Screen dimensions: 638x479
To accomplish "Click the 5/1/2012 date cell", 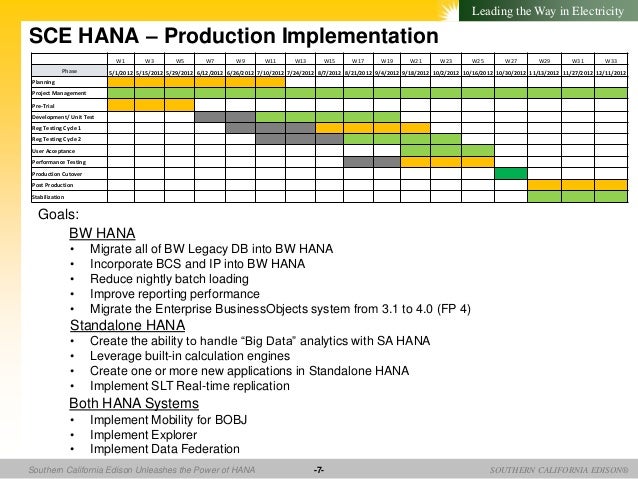I will (x=121, y=73).
